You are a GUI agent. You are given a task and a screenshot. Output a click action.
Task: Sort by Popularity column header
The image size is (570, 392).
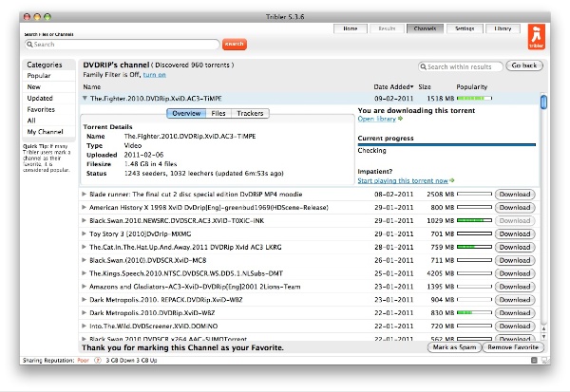pos(472,86)
